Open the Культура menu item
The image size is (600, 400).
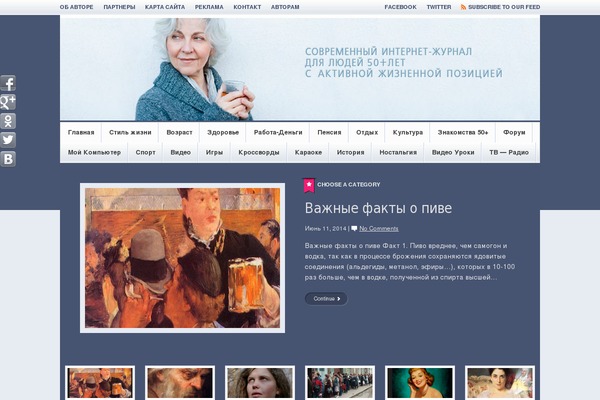(408, 132)
